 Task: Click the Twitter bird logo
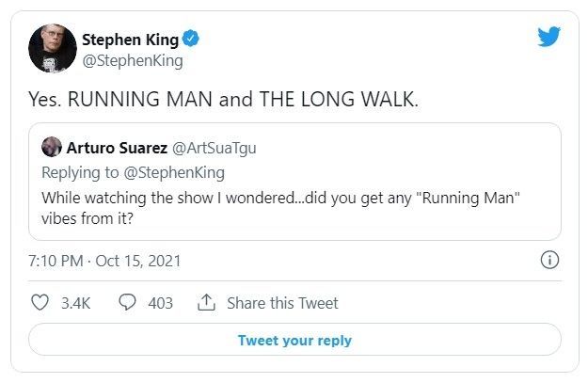pos(549,37)
